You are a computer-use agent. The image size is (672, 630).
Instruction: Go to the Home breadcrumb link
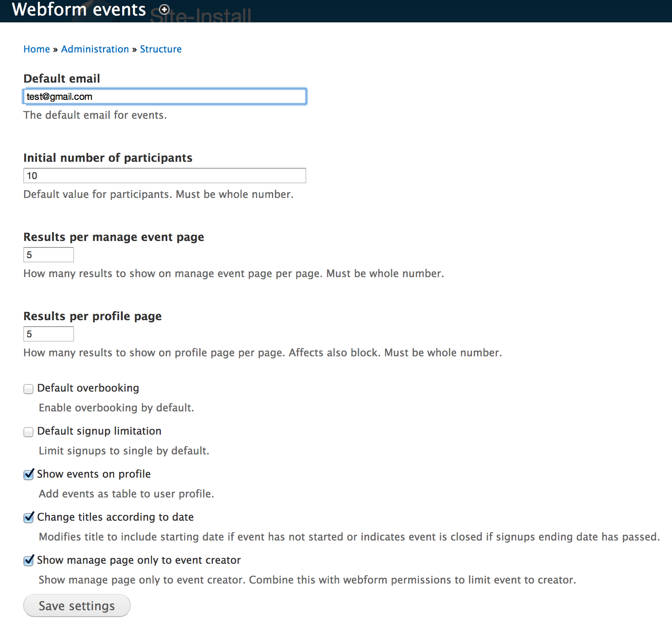tap(37, 49)
